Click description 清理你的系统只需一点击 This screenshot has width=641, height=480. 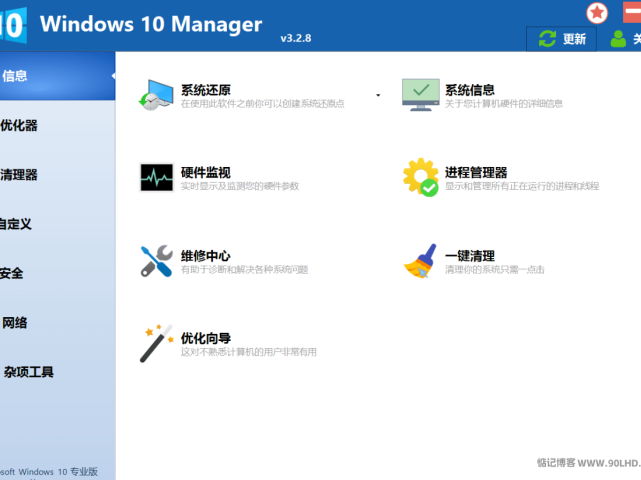tap(495, 270)
